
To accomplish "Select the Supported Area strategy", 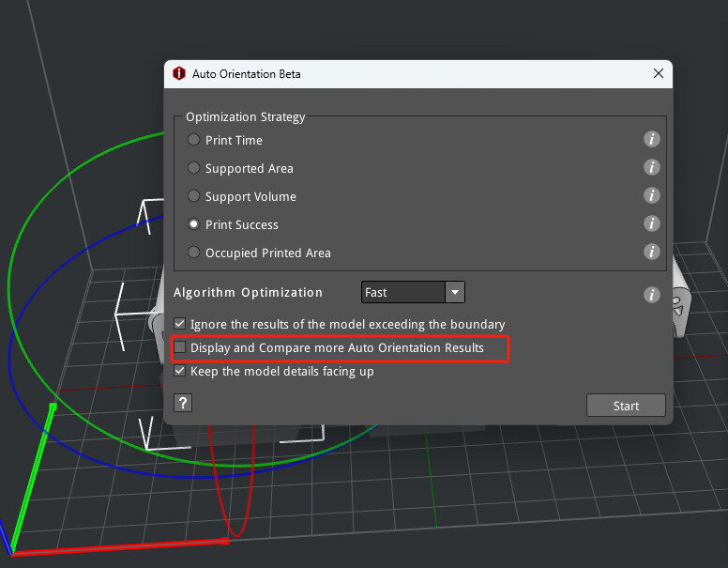I will 193,168.
